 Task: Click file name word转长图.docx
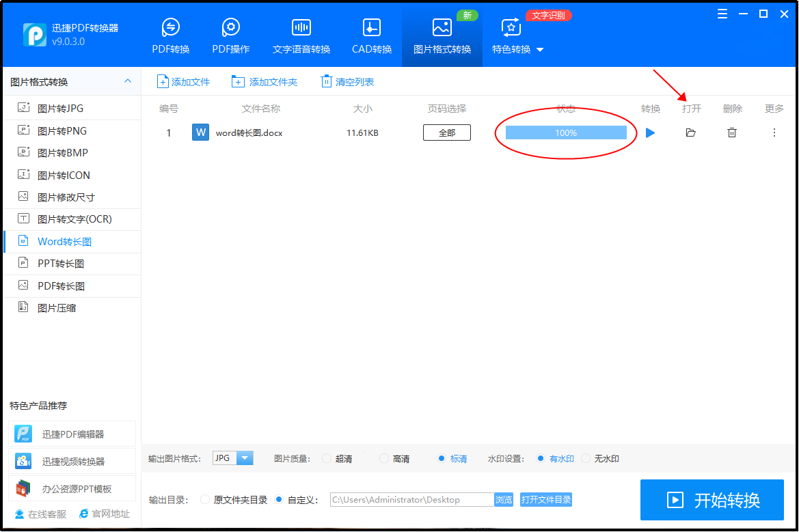249,133
